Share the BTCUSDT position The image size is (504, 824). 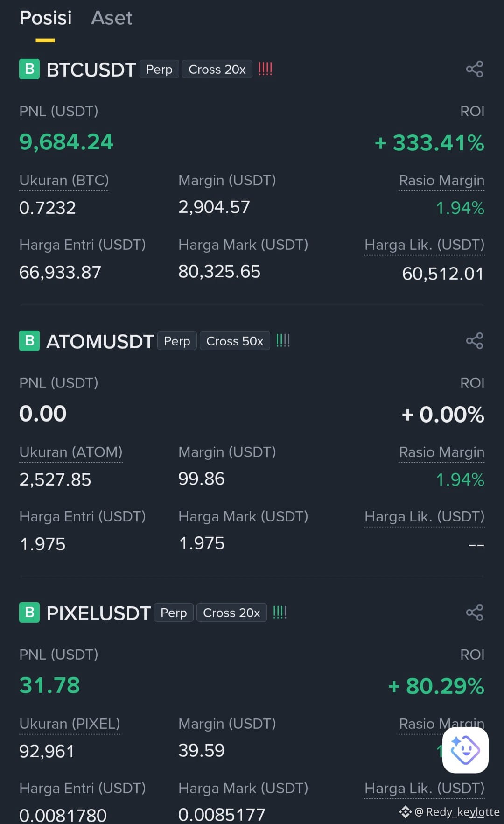point(475,70)
